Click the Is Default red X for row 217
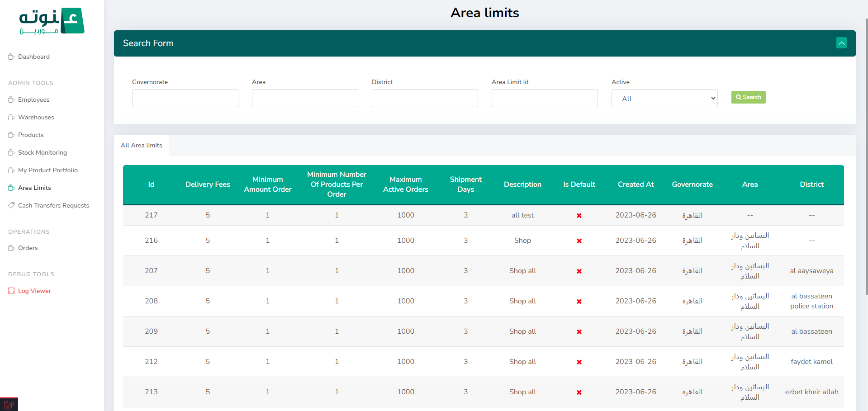Viewport: 868px width, 411px height. tap(579, 216)
